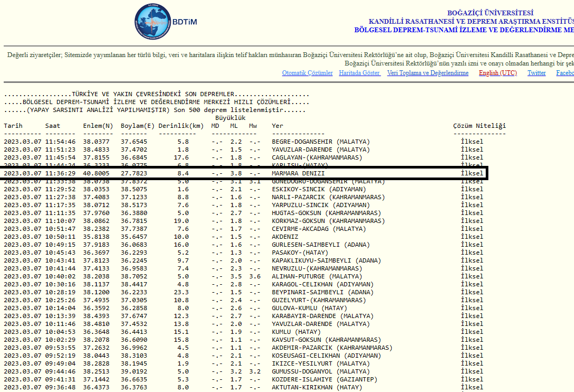
Task: Select the ALIHAN-PUTURGE (MALATYA) entry
Action: [318, 276]
